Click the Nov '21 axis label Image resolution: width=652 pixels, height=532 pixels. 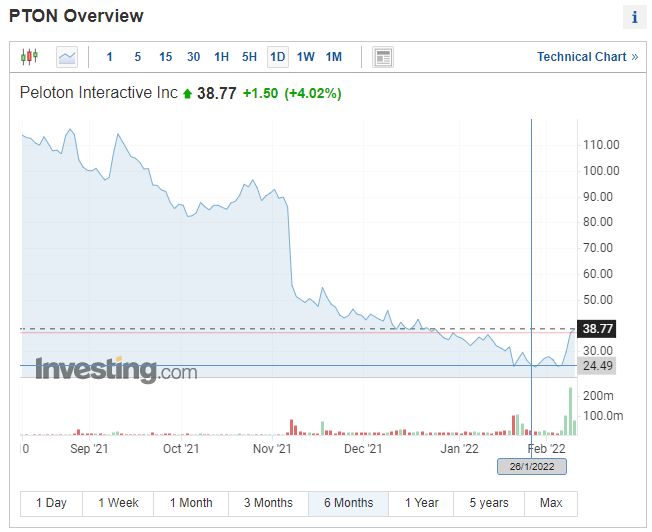tap(272, 449)
